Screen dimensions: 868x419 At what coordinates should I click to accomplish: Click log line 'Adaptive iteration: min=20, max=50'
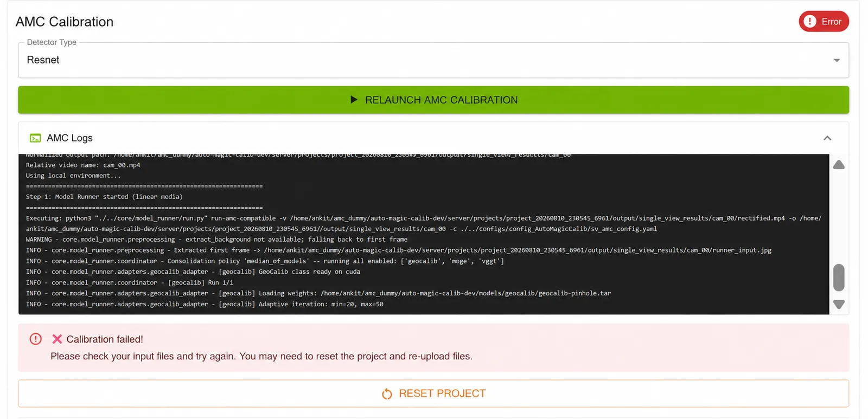pyautogui.click(x=205, y=304)
